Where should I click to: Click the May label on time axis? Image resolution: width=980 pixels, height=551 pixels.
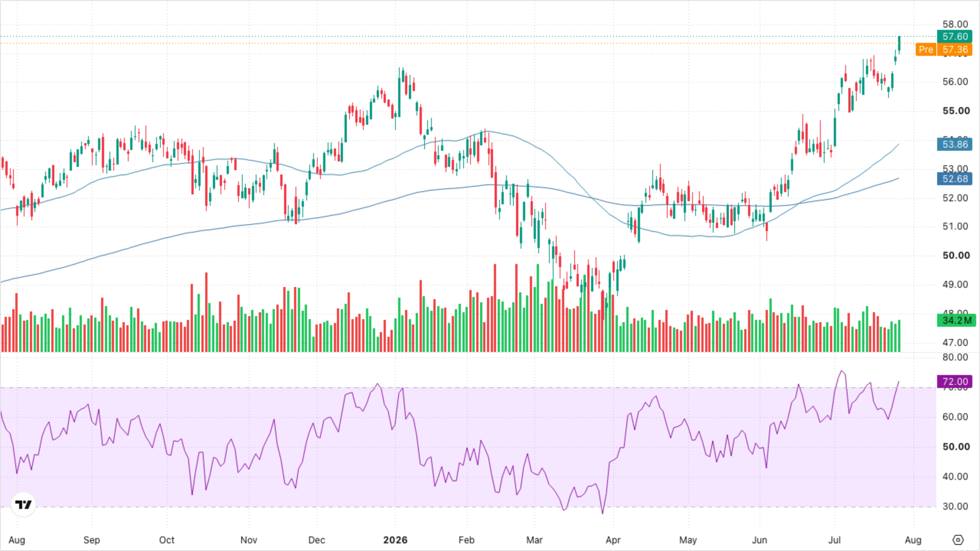tap(688, 540)
